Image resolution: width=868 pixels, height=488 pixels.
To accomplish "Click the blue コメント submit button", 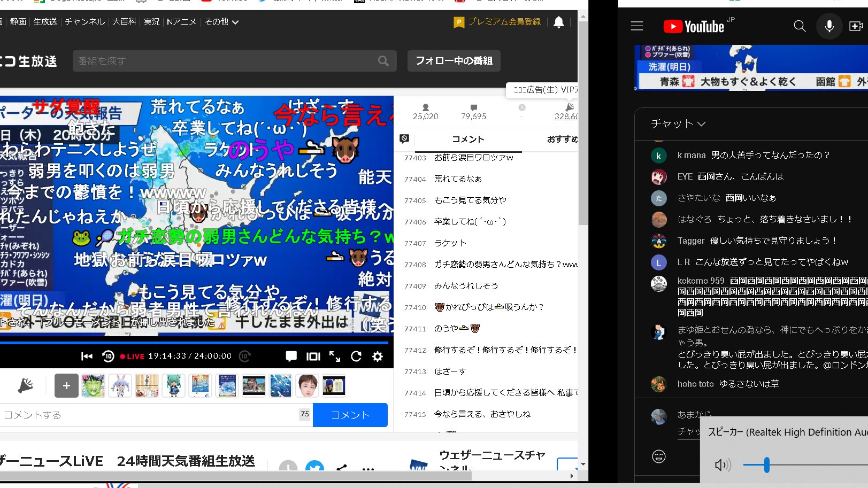I will pyautogui.click(x=350, y=415).
